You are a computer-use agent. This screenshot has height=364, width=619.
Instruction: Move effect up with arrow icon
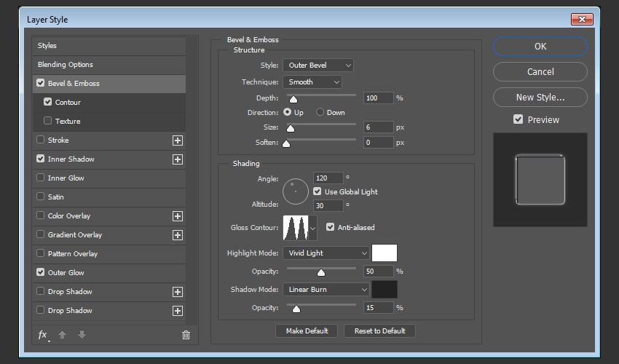63,335
